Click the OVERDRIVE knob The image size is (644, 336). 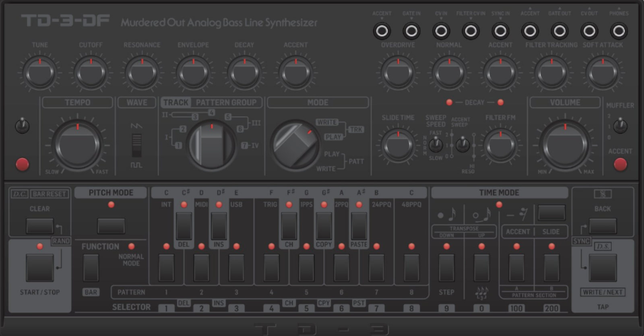tap(398, 73)
